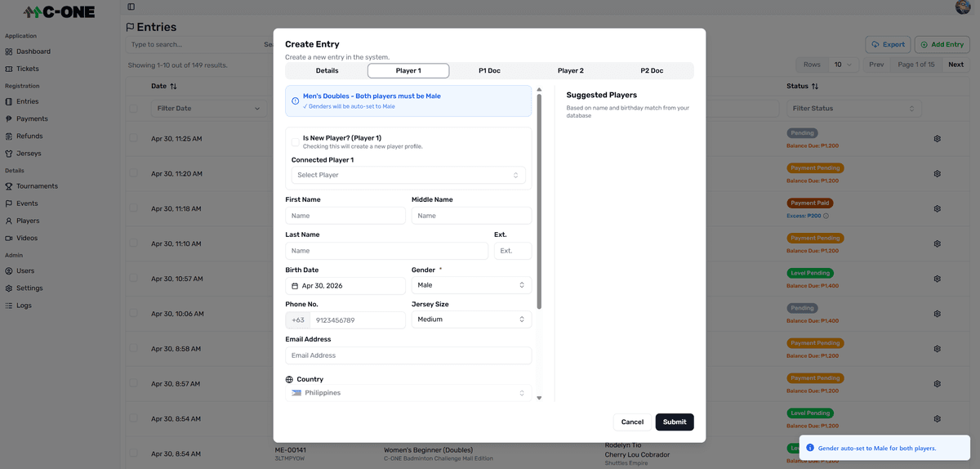Select the Player 1 tab
The image size is (980, 469).
tap(408, 71)
